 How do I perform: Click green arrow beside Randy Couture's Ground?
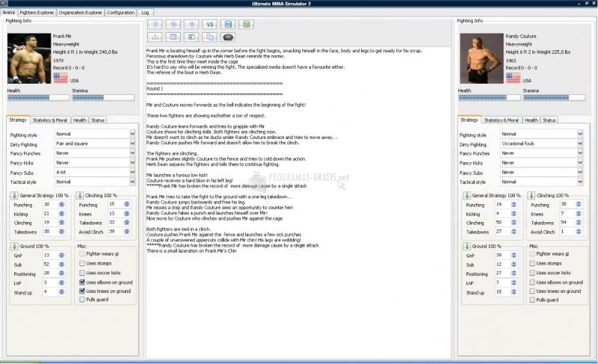point(466,246)
